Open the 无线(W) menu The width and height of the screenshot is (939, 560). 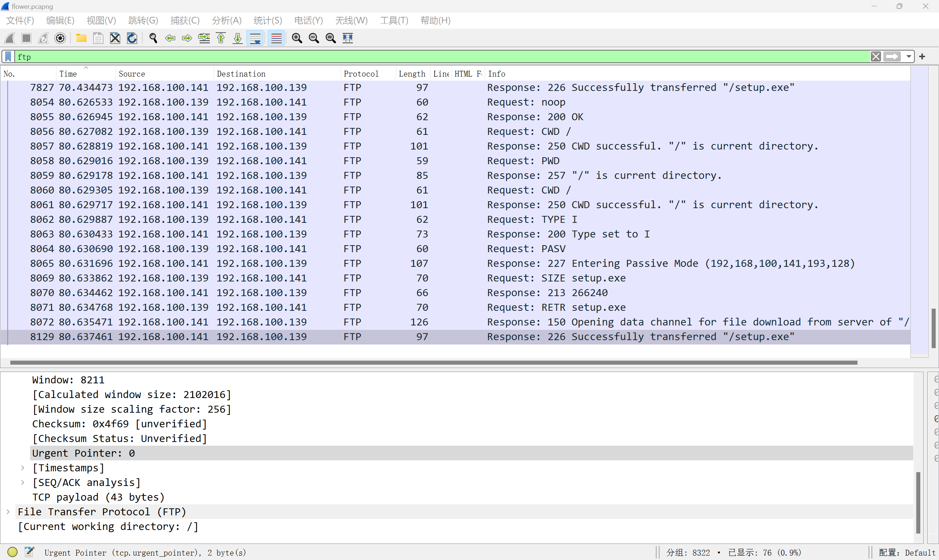351,21
